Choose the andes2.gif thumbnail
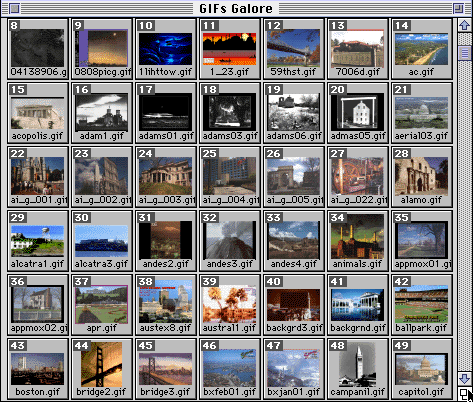The width and height of the screenshot is (473, 402). [166, 241]
